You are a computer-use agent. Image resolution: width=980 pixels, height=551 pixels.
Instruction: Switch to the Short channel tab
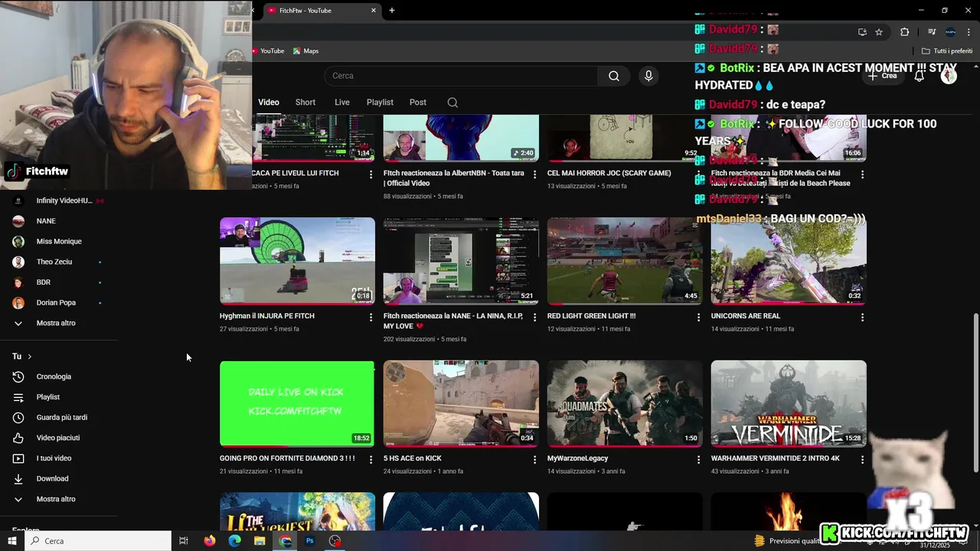pyautogui.click(x=305, y=103)
